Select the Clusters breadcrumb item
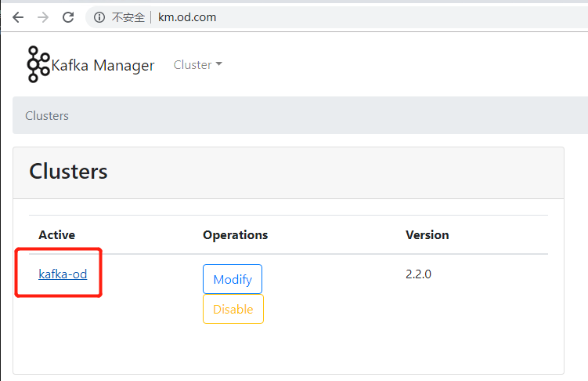Image resolution: width=588 pixels, height=381 pixels. (47, 115)
